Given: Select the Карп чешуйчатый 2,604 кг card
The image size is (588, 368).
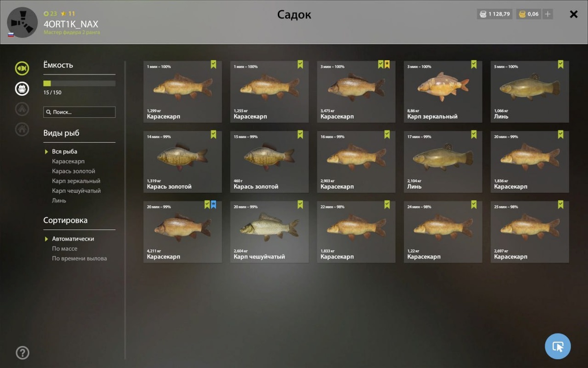Looking at the screenshot, I should [269, 232].
